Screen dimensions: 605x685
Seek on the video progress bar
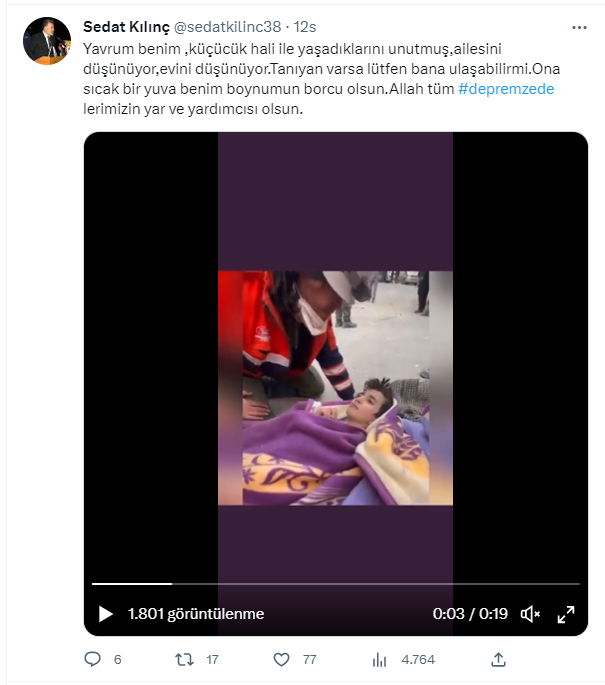click(335, 584)
